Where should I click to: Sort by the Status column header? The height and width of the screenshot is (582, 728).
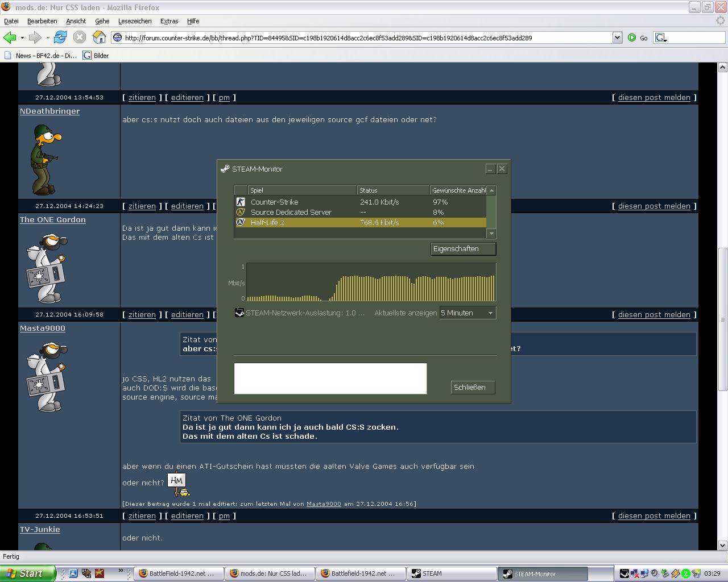pos(393,190)
